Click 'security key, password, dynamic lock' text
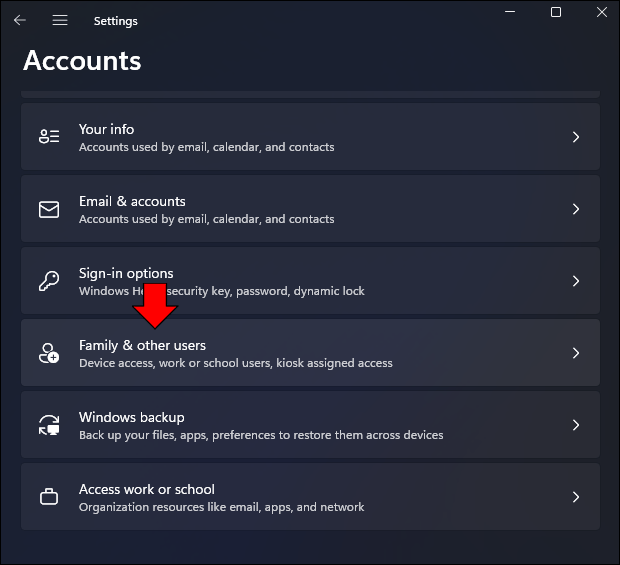The height and width of the screenshot is (565, 620). click(265, 291)
